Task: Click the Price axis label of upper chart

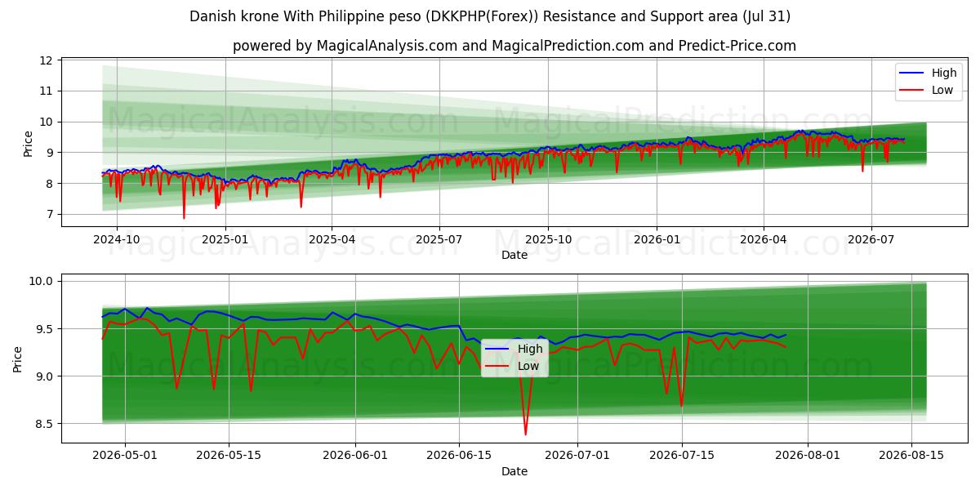Action: click(29, 144)
